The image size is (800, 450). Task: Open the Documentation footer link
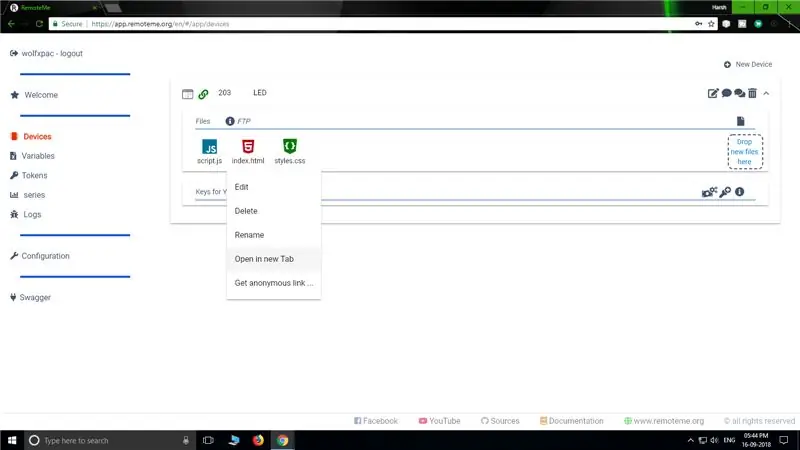pyautogui.click(x=571, y=421)
